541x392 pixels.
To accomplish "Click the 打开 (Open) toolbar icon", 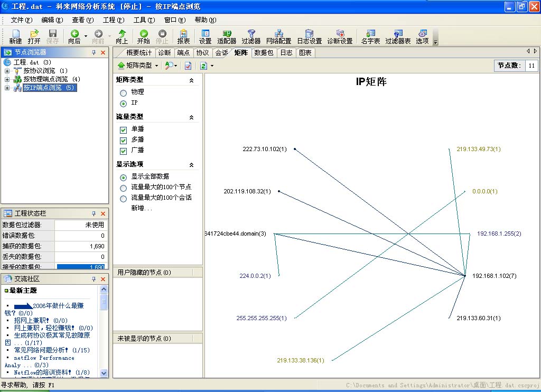I will pyautogui.click(x=34, y=36).
